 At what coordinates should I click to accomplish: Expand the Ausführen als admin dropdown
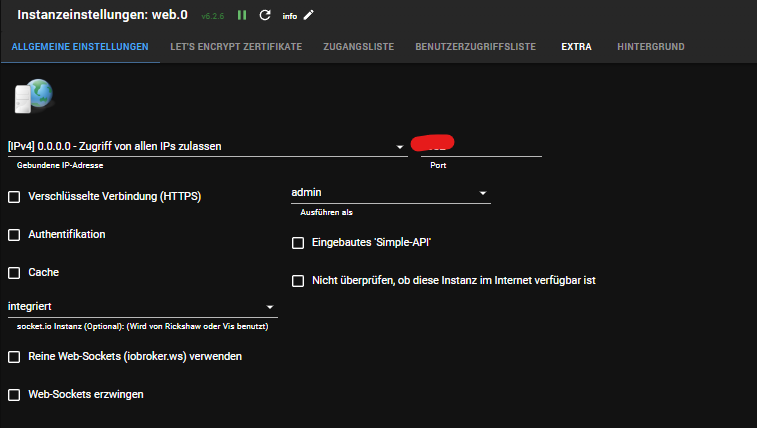(x=390, y=192)
